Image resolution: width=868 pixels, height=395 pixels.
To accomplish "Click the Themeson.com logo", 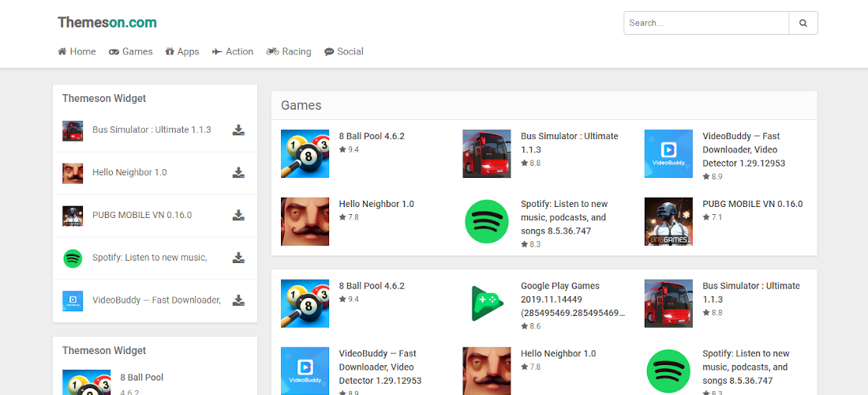I will coord(107,23).
